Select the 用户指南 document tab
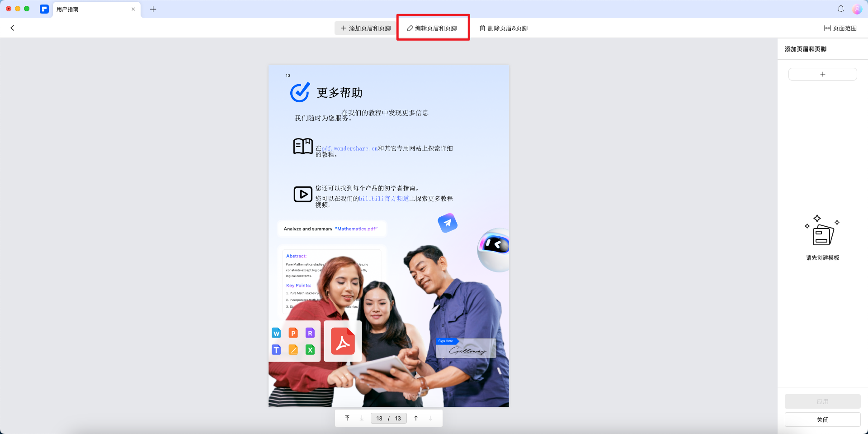 pyautogui.click(x=72, y=9)
